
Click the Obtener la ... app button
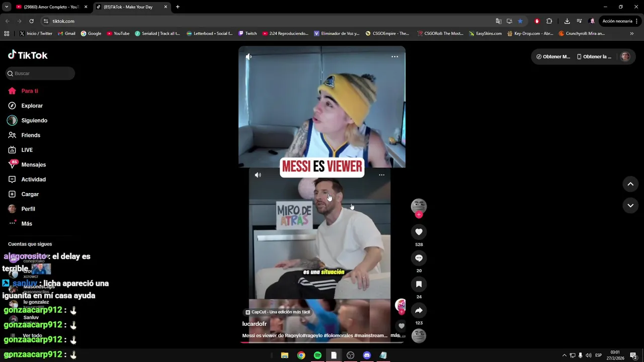pos(594,57)
